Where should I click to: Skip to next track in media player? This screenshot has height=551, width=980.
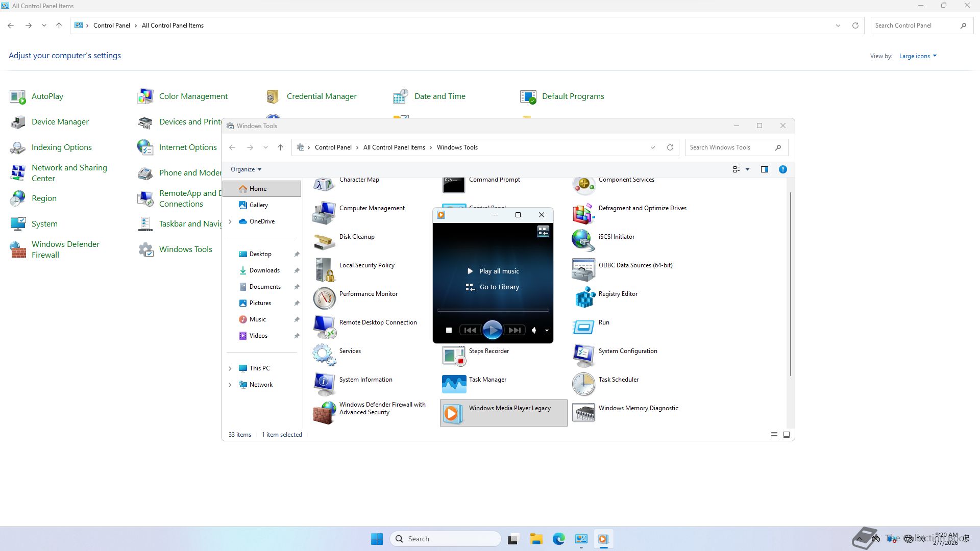tap(514, 330)
